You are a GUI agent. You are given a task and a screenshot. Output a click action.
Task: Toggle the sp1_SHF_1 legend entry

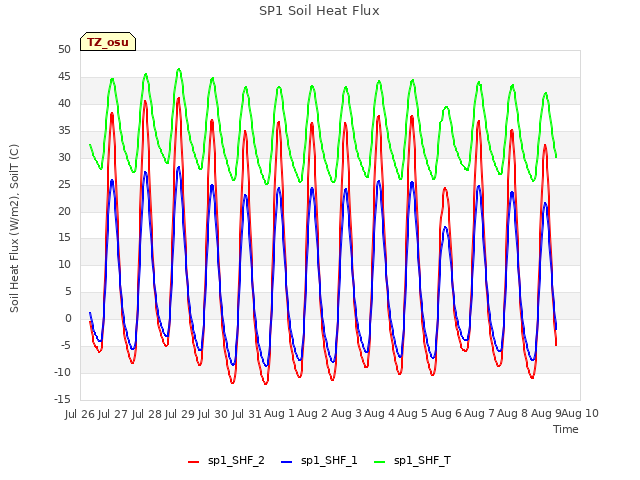319,461
